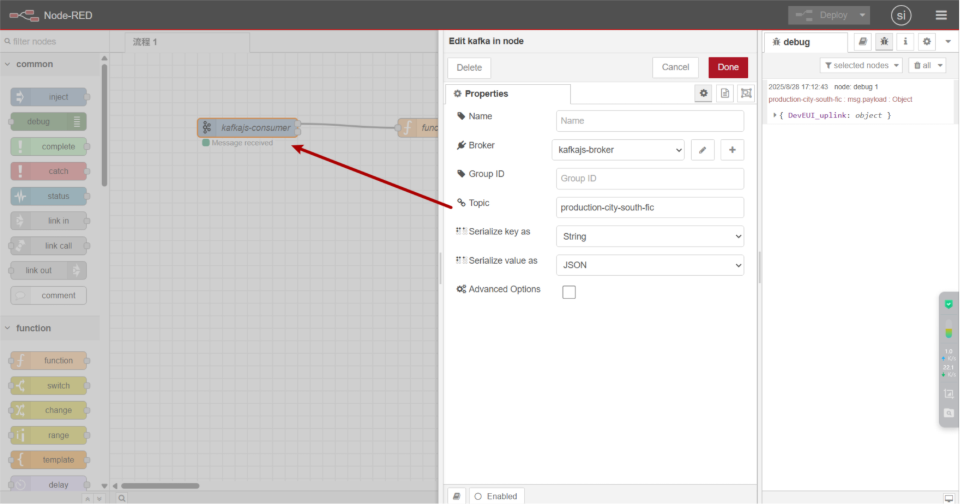The width and height of the screenshot is (960, 504).
Task: Click the Done button
Action: coord(727,67)
